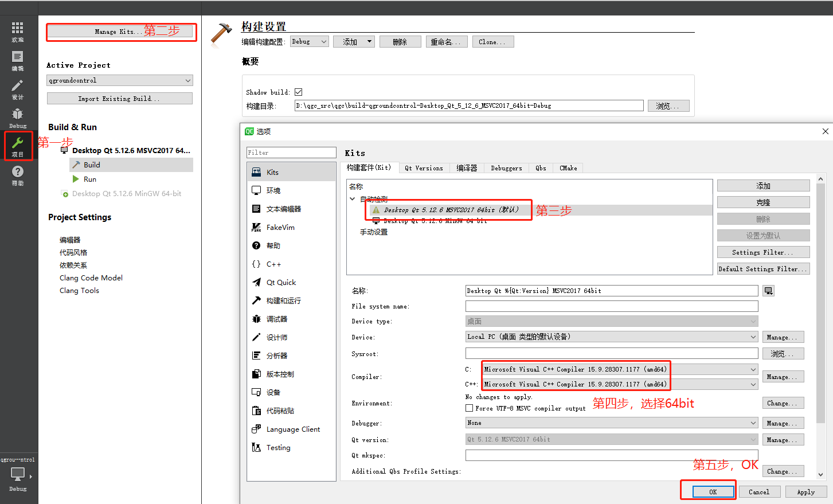Open the 设备 (Devices) settings page
This screenshot has height=504, width=833.
pyautogui.click(x=274, y=392)
